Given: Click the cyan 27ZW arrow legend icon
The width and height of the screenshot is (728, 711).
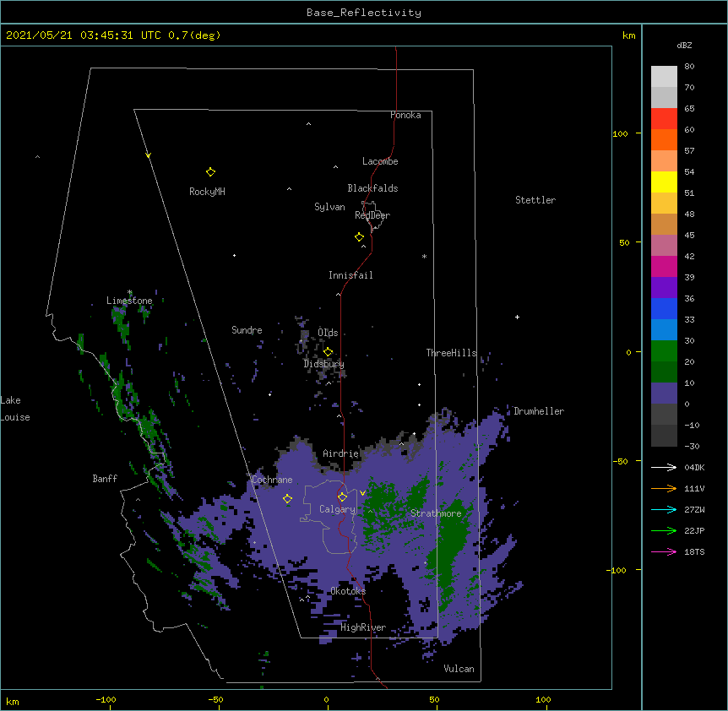Looking at the screenshot, I should (x=664, y=509).
